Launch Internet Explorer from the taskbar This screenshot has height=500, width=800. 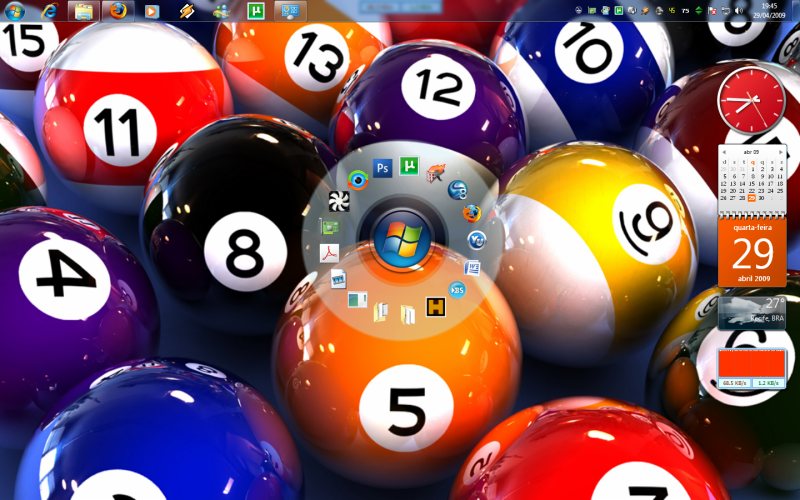pyautogui.click(x=49, y=11)
